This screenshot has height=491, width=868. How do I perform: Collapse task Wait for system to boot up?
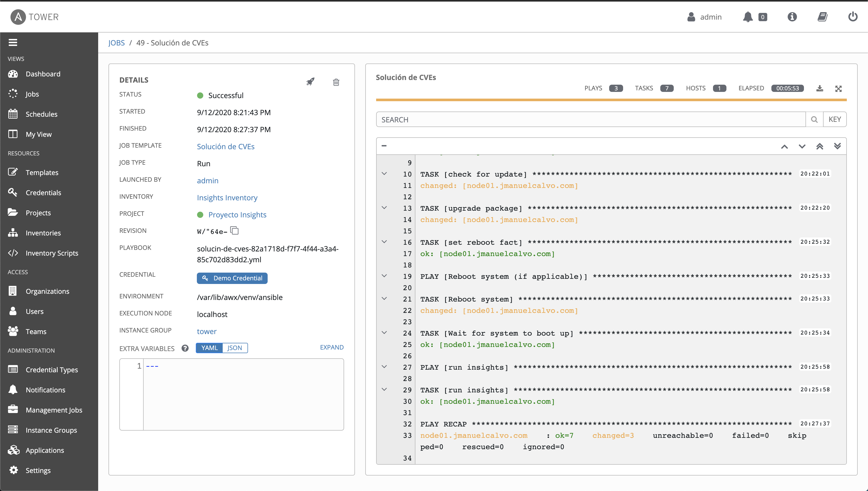pos(384,332)
